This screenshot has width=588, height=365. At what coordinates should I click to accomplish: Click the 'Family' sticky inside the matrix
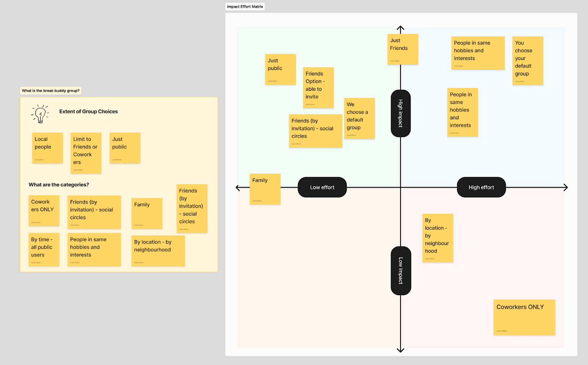pos(265,188)
